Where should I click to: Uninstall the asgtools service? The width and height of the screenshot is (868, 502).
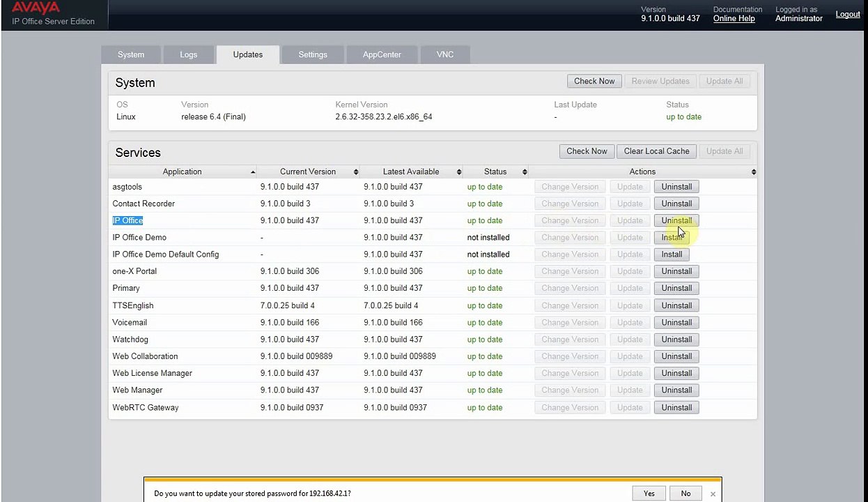pos(676,187)
